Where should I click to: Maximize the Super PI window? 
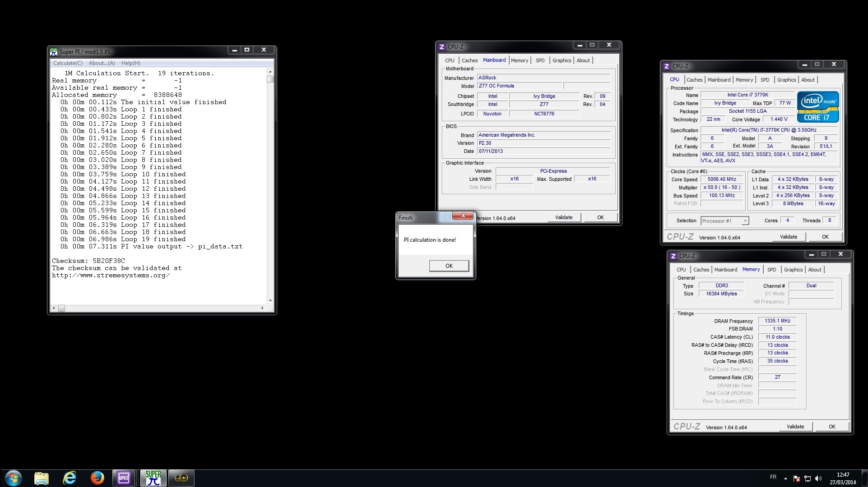(247, 50)
